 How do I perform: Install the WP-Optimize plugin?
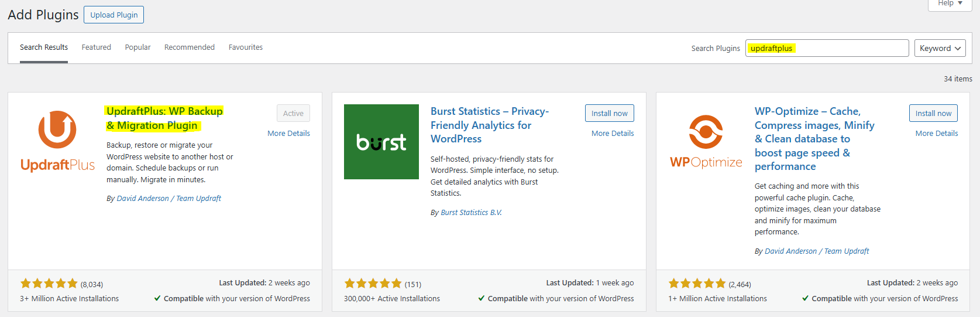tap(933, 113)
